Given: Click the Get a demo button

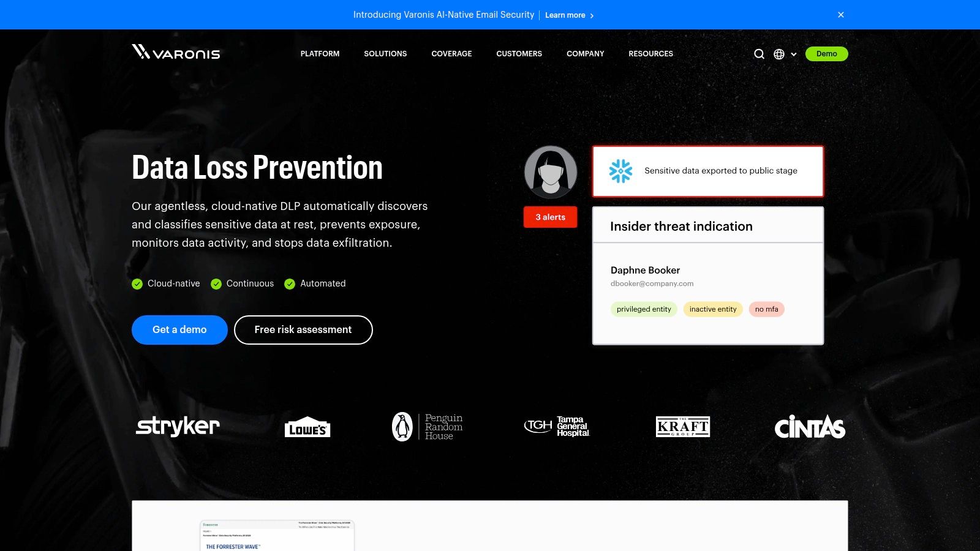Looking at the screenshot, I should (179, 329).
